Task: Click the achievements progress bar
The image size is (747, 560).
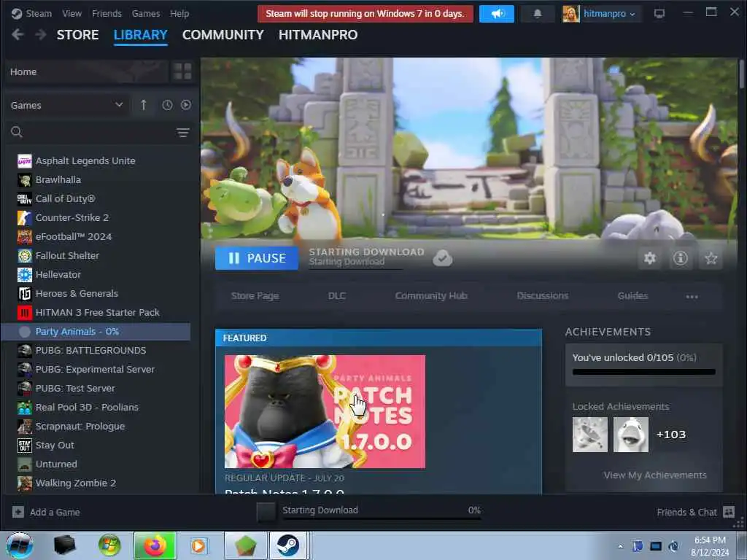Action: (x=643, y=372)
